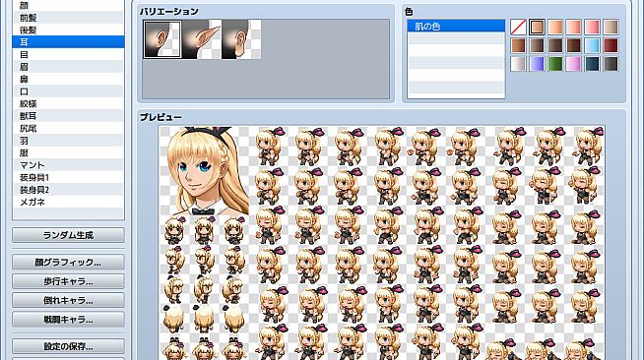Open the 歩行キャラ... walking character export
644x360 pixels.
point(68,281)
